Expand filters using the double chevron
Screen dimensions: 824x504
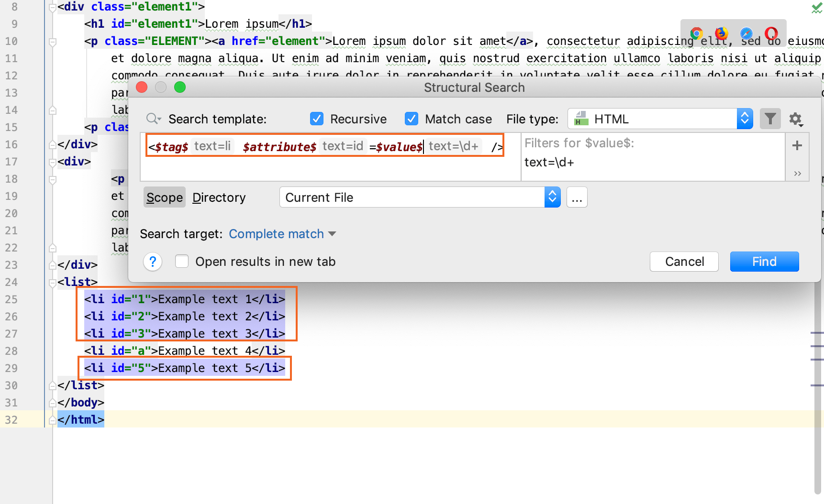coord(797,174)
